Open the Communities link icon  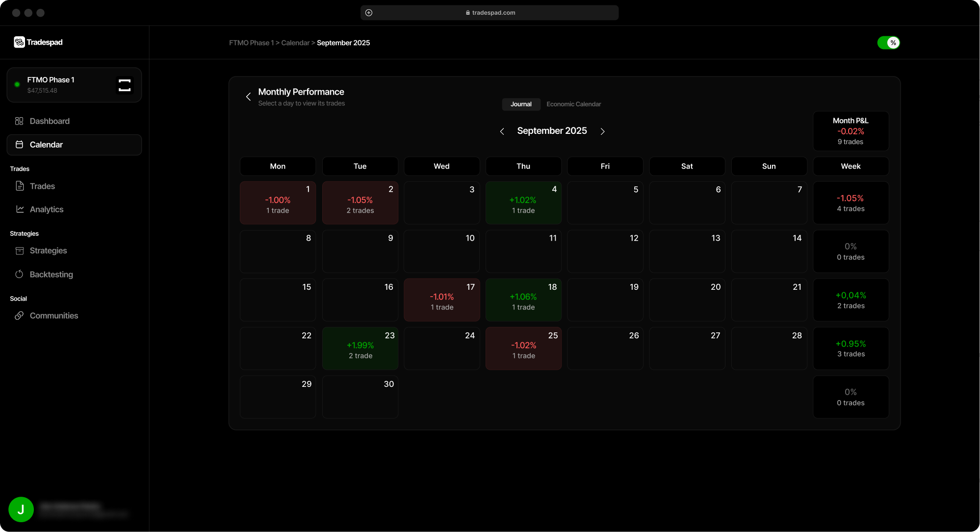20,315
